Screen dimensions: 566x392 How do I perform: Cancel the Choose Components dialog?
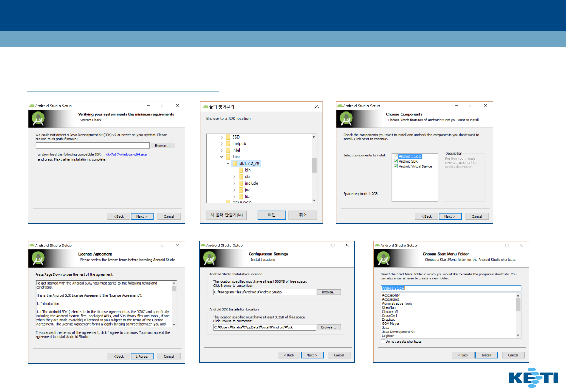click(477, 216)
